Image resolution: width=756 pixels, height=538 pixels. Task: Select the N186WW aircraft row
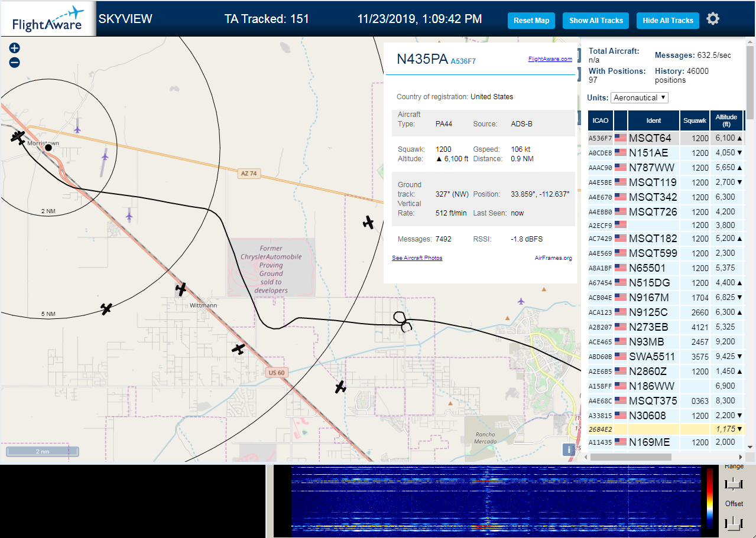666,386
